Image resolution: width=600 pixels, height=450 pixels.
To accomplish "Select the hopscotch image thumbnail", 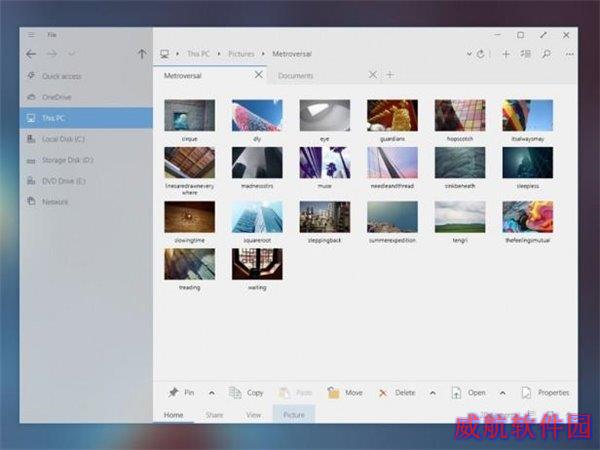I will point(460,116).
